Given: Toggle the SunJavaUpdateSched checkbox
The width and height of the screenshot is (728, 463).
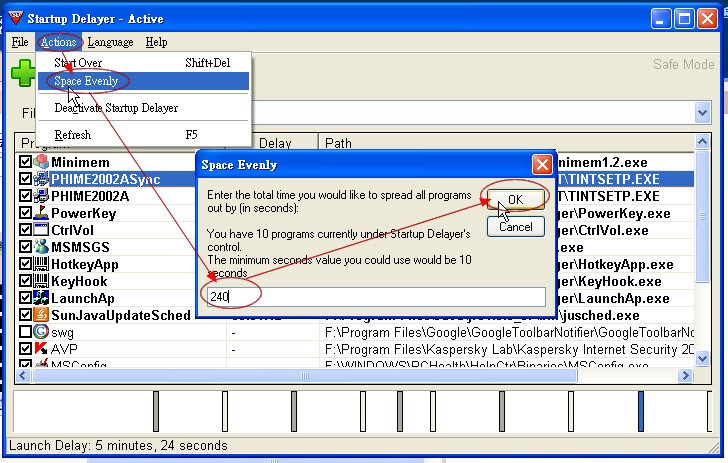Looking at the screenshot, I should 26,315.
